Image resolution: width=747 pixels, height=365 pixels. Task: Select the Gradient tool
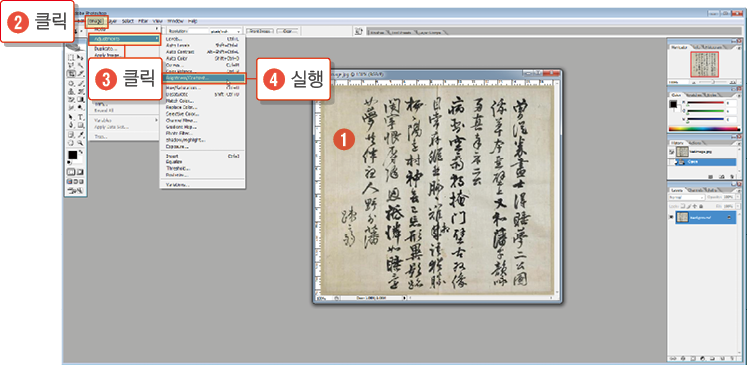coord(81,99)
